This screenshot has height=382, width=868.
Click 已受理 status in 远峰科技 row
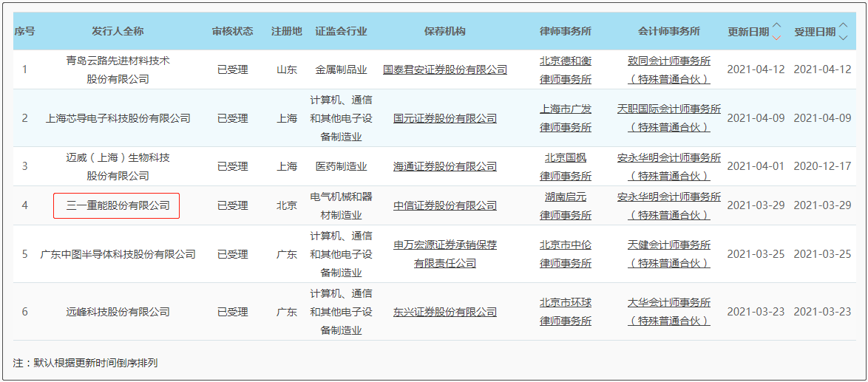(232, 312)
